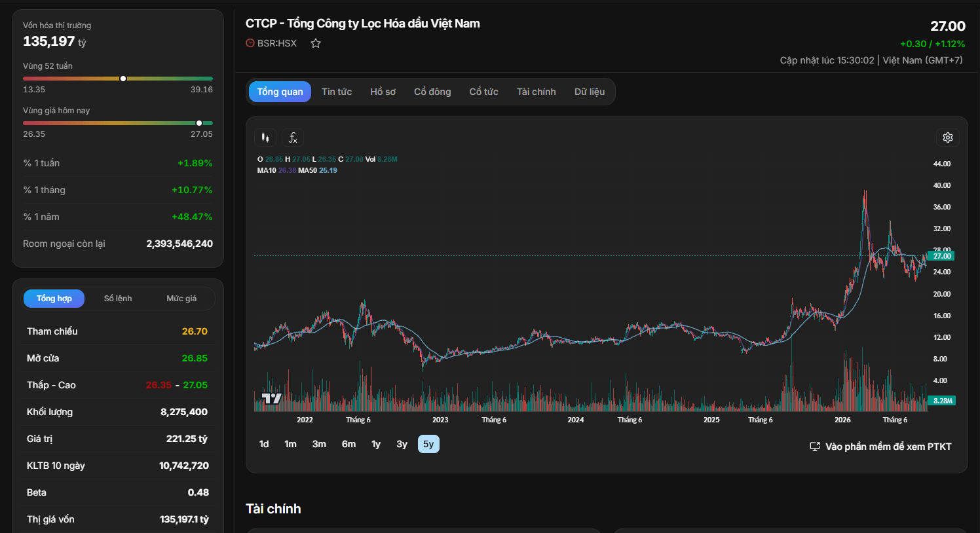This screenshot has width=980, height=533.
Task: Click the 2026 label on chart time axis
Action: 842,420
